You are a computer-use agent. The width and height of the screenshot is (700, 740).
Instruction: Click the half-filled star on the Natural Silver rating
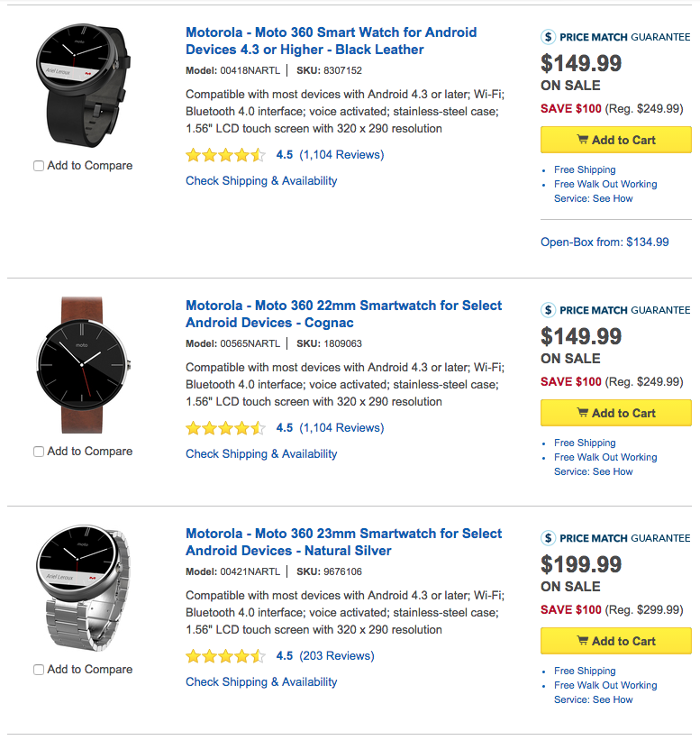pos(258,655)
